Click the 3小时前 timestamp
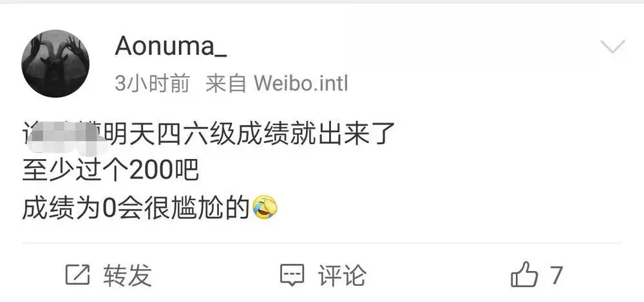This screenshot has height=302, width=644. (x=153, y=84)
